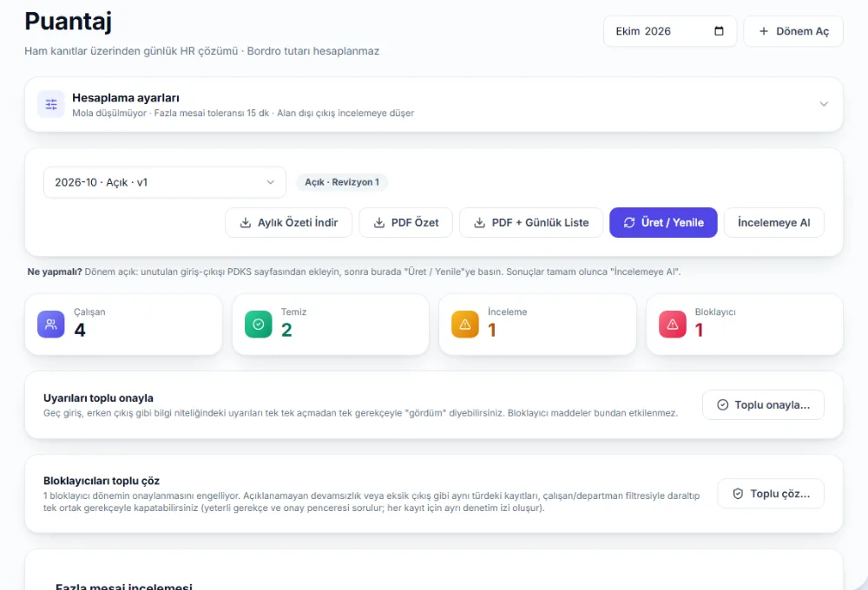
Task: Click the purple Çalışan people icon
Action: (51, 324)
